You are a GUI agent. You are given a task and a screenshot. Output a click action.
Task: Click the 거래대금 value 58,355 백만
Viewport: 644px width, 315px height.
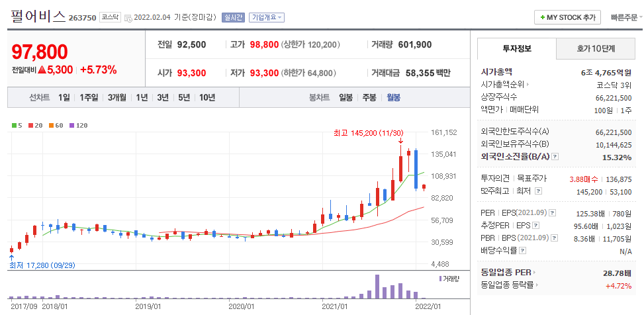point(428,73)
